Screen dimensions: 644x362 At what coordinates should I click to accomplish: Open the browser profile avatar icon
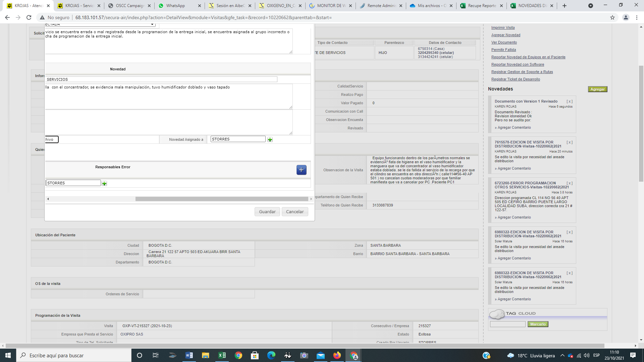pos(626,17)
